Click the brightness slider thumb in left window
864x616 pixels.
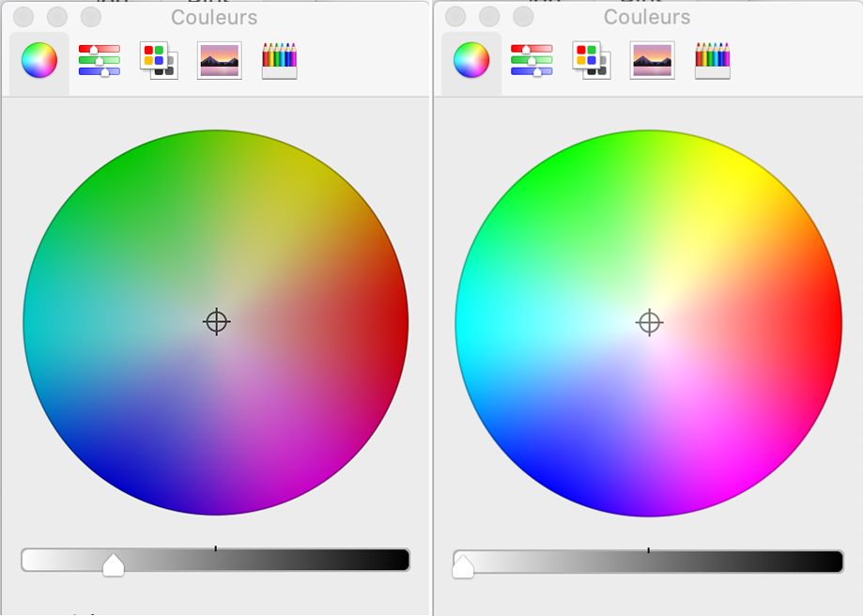(x=113, y=564)
